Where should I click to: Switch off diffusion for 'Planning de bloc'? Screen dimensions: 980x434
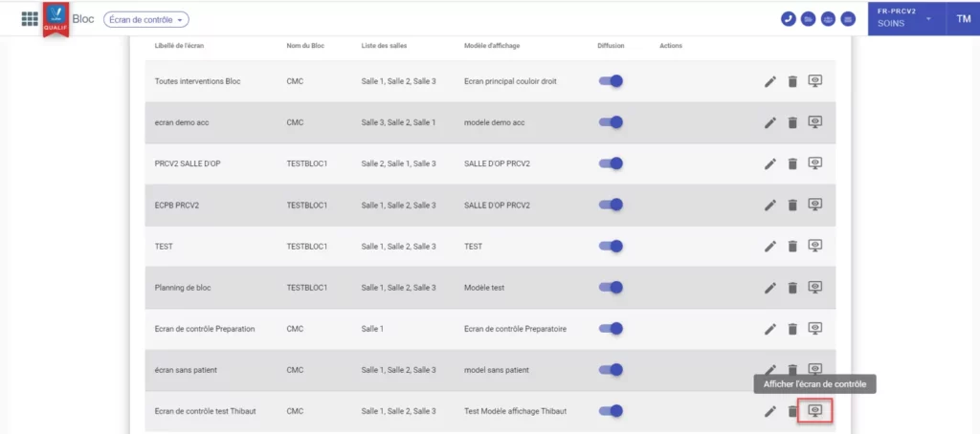[611, 287]
